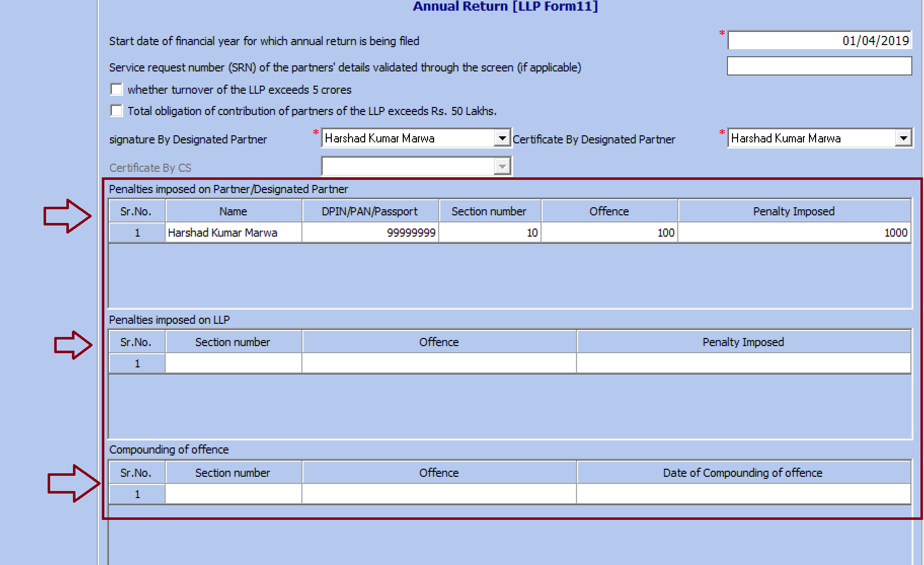
Task: Select the 'Harshad Kumar Marwa' name cell
Action: pos(234,233)
